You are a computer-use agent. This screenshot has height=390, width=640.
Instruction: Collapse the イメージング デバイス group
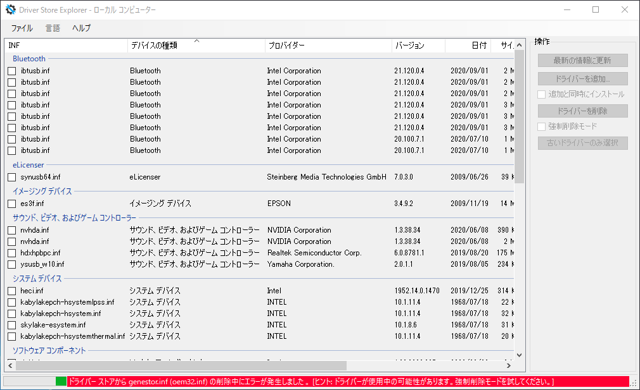point(42,191)
